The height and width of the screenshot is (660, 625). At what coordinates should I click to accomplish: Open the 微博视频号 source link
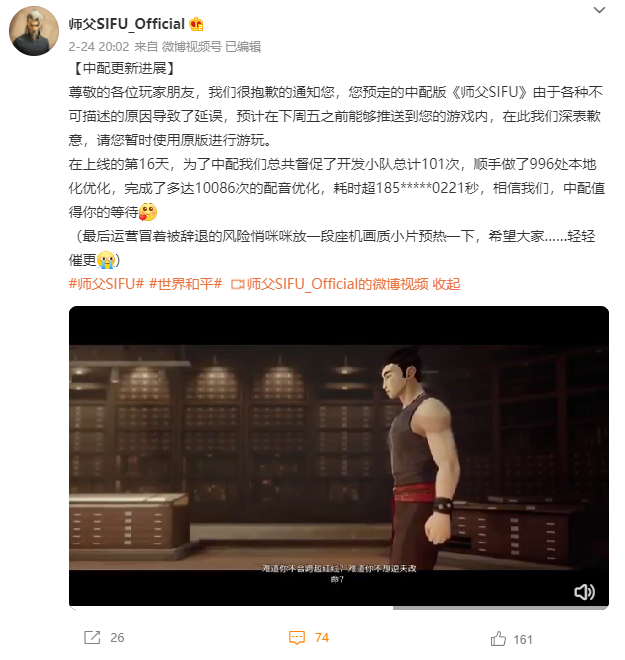pyautogui.click(x=192, y=46)
